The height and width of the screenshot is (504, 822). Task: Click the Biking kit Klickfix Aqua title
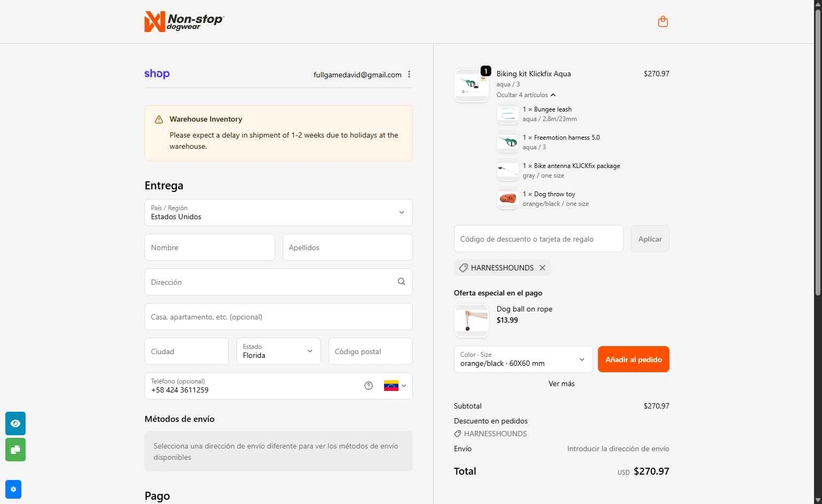[533, 74]
